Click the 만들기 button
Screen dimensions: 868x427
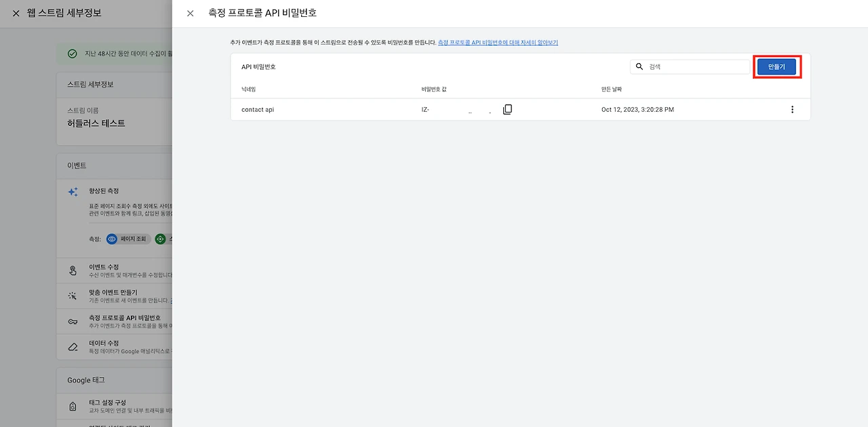coord(777,66)
